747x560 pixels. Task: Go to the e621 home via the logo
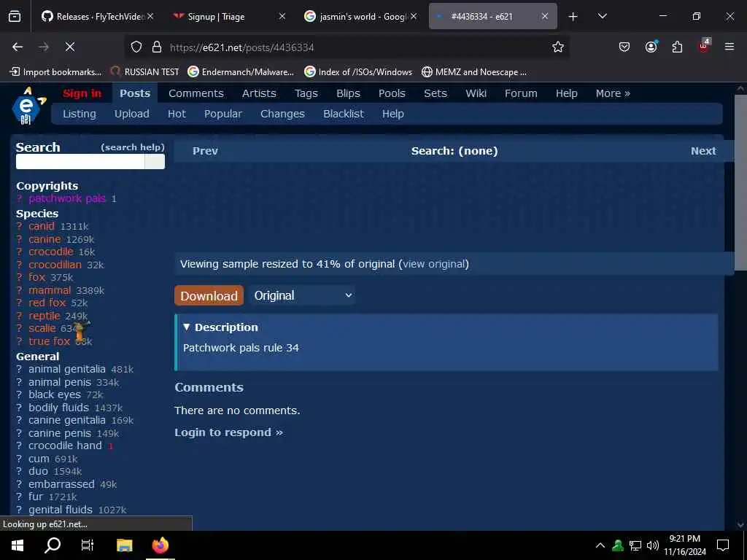[28, 106]
